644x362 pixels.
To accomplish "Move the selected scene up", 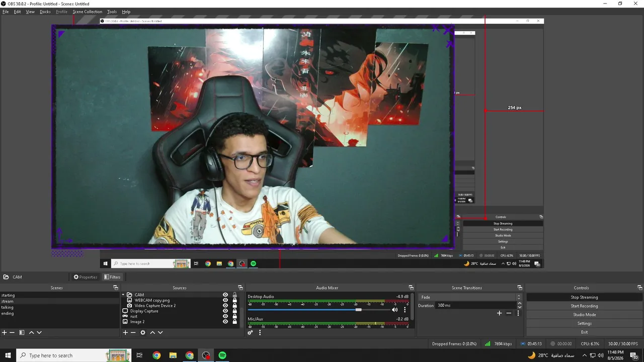I will tap(31, 332).
